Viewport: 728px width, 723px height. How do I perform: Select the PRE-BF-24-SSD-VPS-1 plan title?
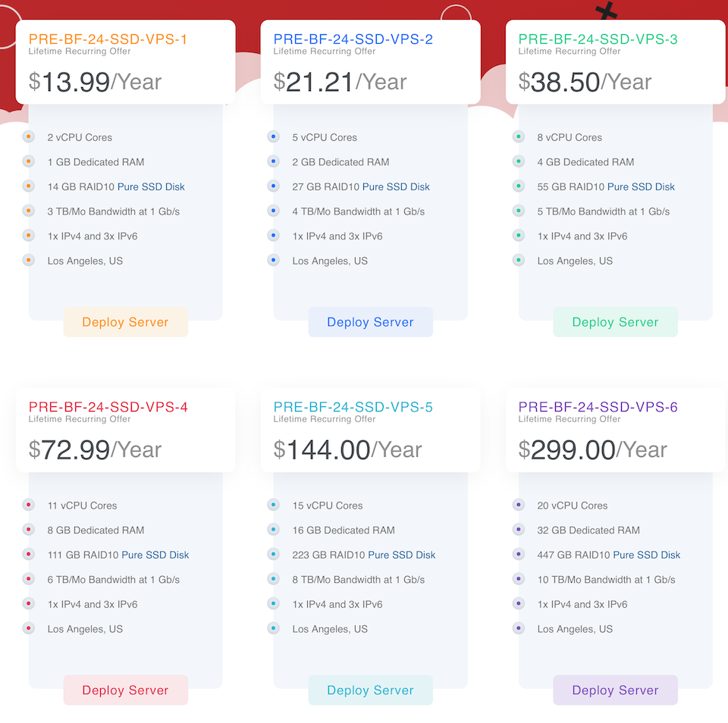click(108, 39)
